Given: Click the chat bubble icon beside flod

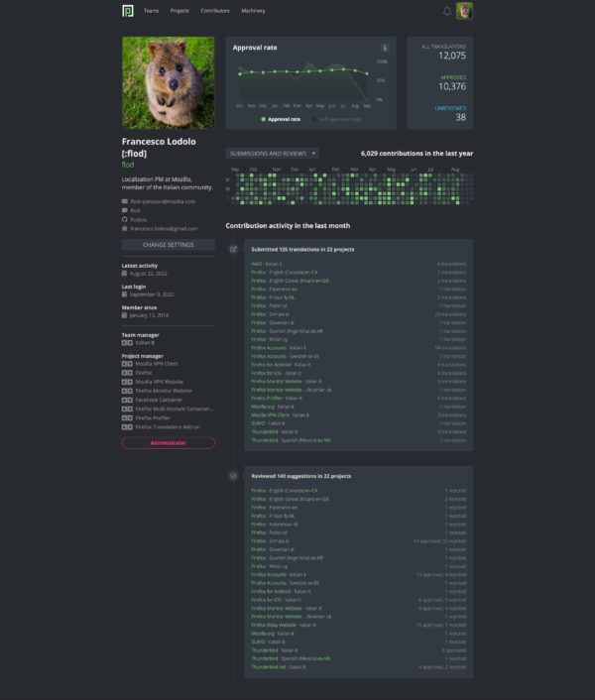Looking at the screenshot, I should [125, 210].
